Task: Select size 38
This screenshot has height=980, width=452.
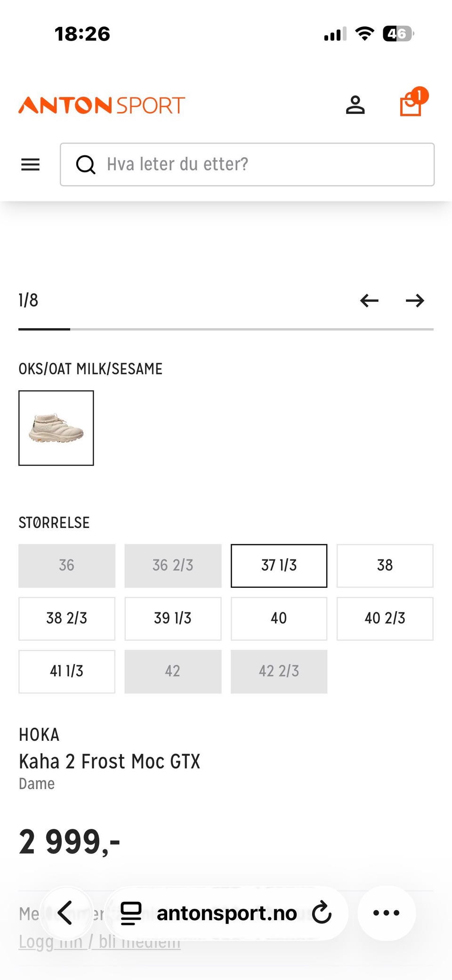Action: pos(385,566)
